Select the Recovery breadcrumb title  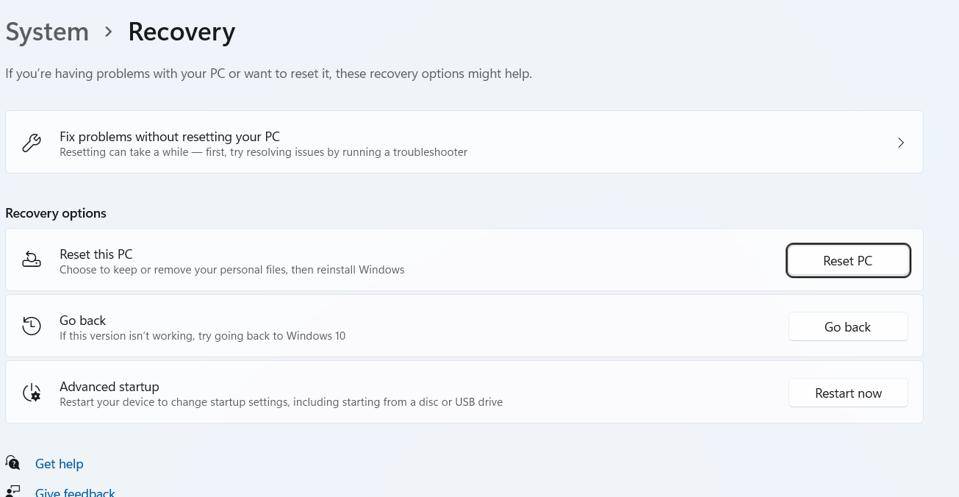point(181,32)
